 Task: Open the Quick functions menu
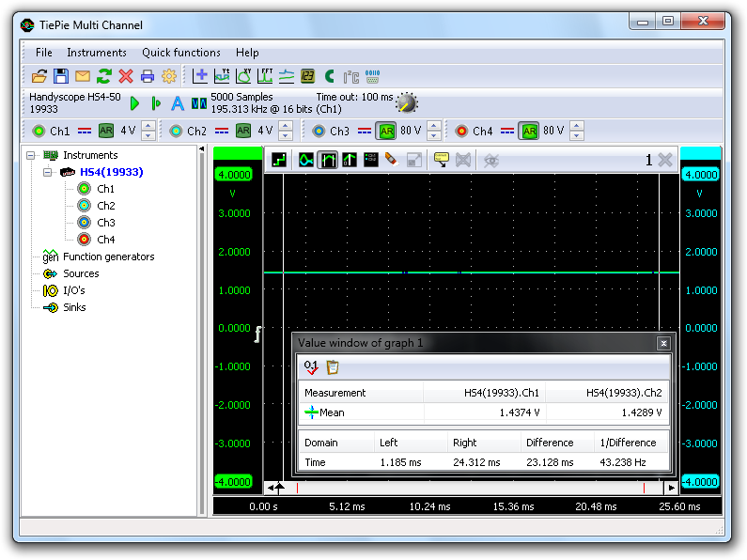(x=181, y=53)
